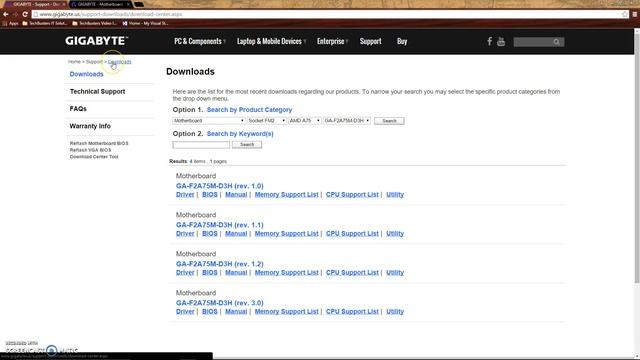This screenshot has width=640, height=360.
Task: Click Search button for keyword option
Action: pyautogui.click(x=247, y=144)
